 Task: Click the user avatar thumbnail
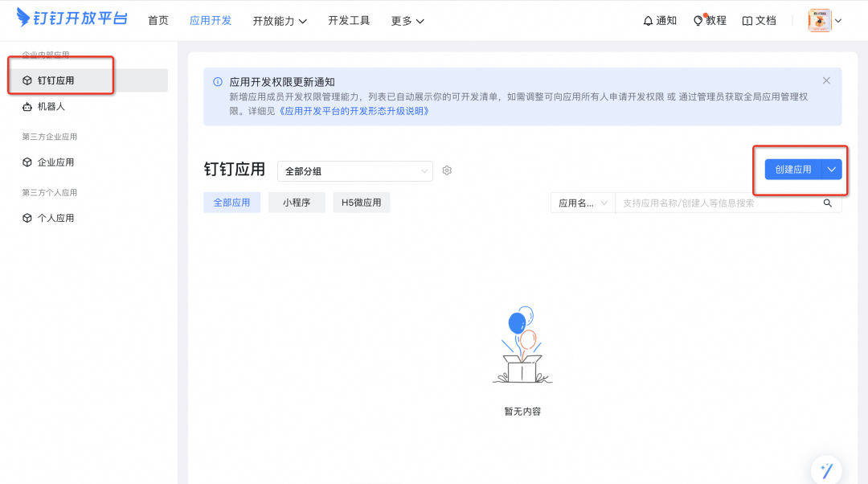coord(819,21)
